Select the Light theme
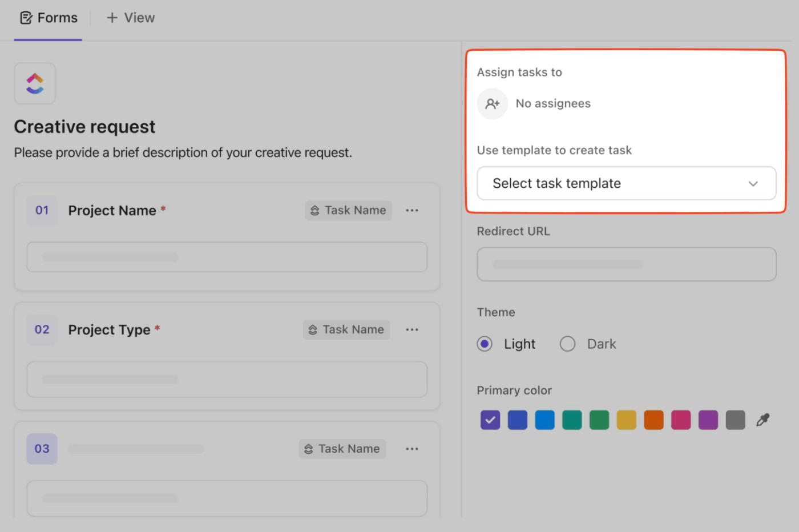Image resolution: width=799 pixels, height=532 pixels. (485, 344)
